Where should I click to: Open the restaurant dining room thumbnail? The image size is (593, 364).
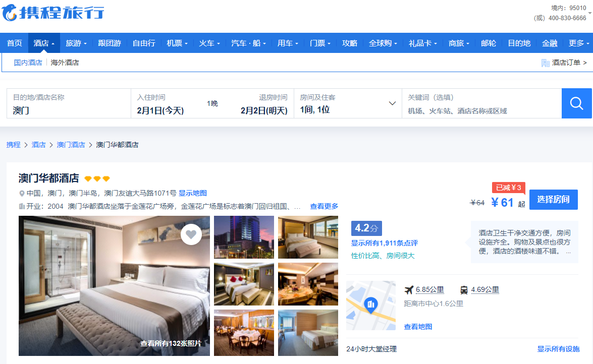point(244,333)
